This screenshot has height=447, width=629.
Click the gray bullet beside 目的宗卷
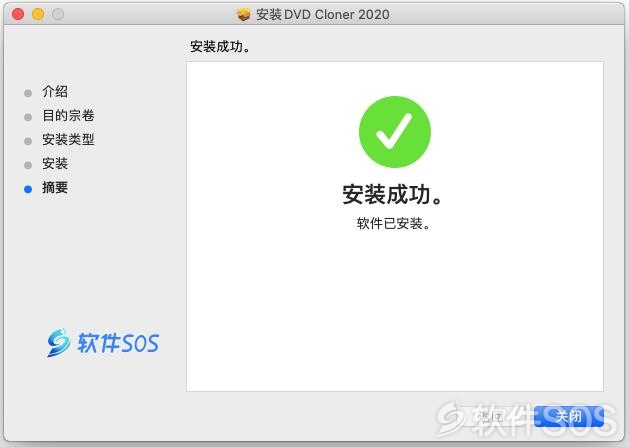click(28, 117)
